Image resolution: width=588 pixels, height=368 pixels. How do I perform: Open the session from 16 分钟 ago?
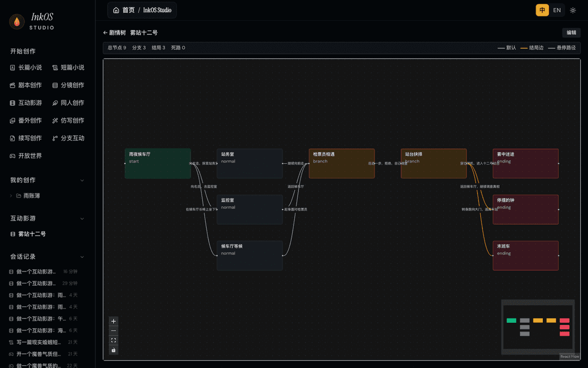tap(43, 272)
